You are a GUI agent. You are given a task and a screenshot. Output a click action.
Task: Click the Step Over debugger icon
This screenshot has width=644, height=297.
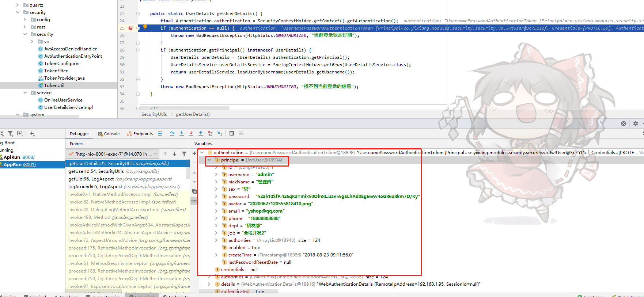pyautogui.click(x=172, y=134)
